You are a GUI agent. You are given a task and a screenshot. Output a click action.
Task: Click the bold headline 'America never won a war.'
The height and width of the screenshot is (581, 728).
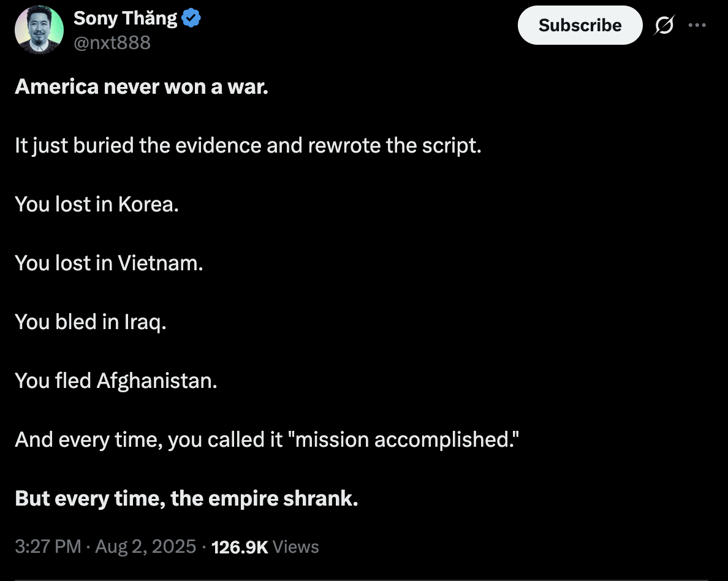pos(142,87)
